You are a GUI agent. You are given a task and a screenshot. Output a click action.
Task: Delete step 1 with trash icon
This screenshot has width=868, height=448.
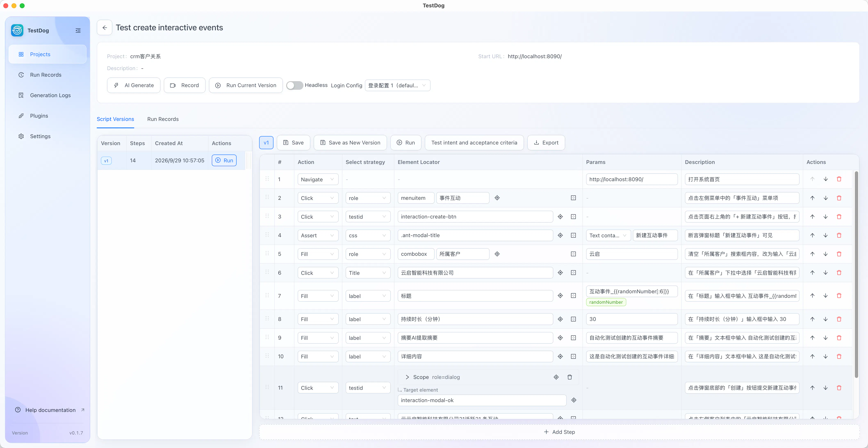coord(839,179)
